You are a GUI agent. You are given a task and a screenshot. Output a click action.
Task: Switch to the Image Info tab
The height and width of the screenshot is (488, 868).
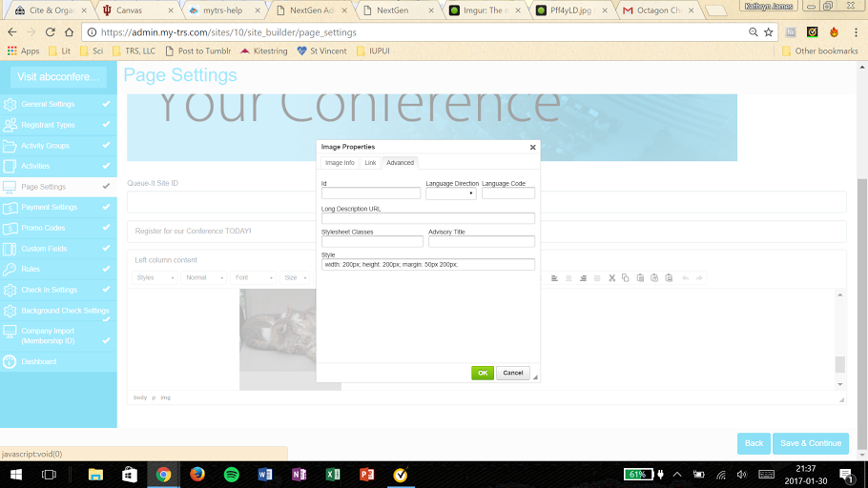pyautogui.click(x=338, y=163)
